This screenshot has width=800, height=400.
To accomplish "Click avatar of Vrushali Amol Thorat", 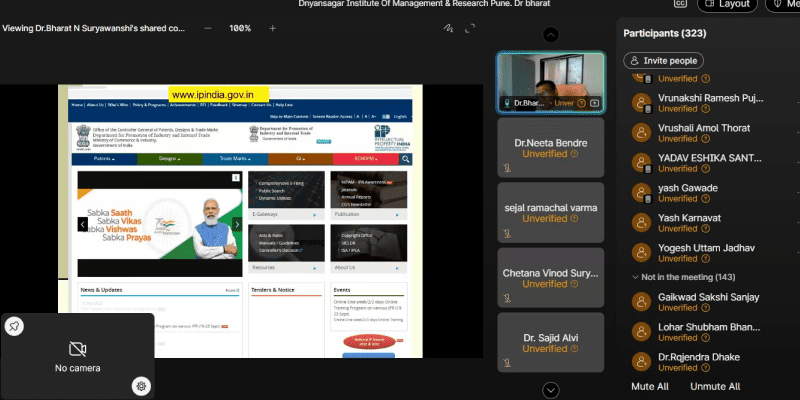I will tap(641, 133).
